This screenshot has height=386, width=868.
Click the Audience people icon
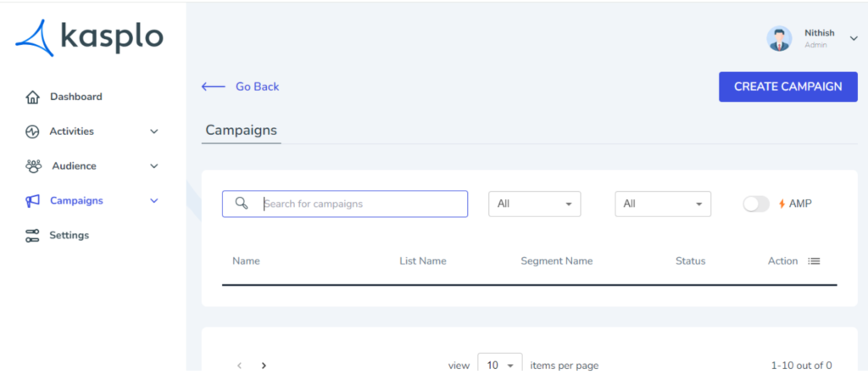pos(33,166)
